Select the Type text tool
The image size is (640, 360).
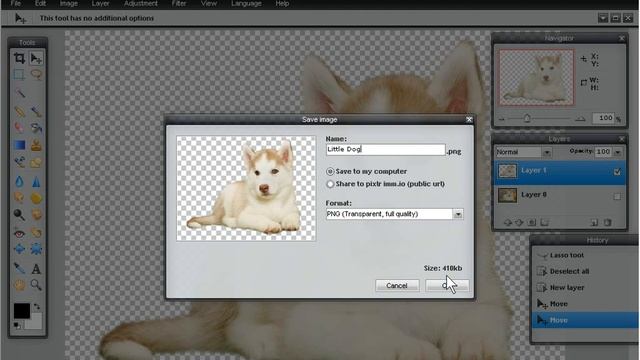tap(36, 269)
